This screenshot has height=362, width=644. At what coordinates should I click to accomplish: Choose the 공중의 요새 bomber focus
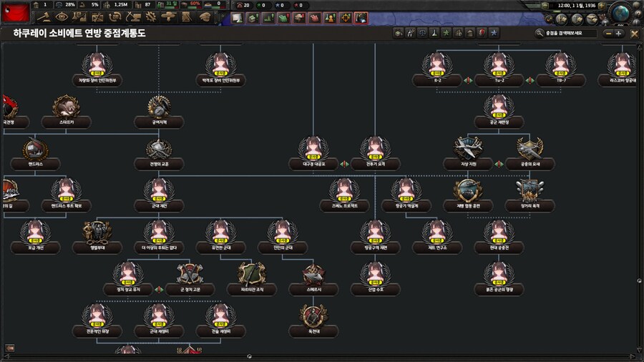click(x=530, y=150)
